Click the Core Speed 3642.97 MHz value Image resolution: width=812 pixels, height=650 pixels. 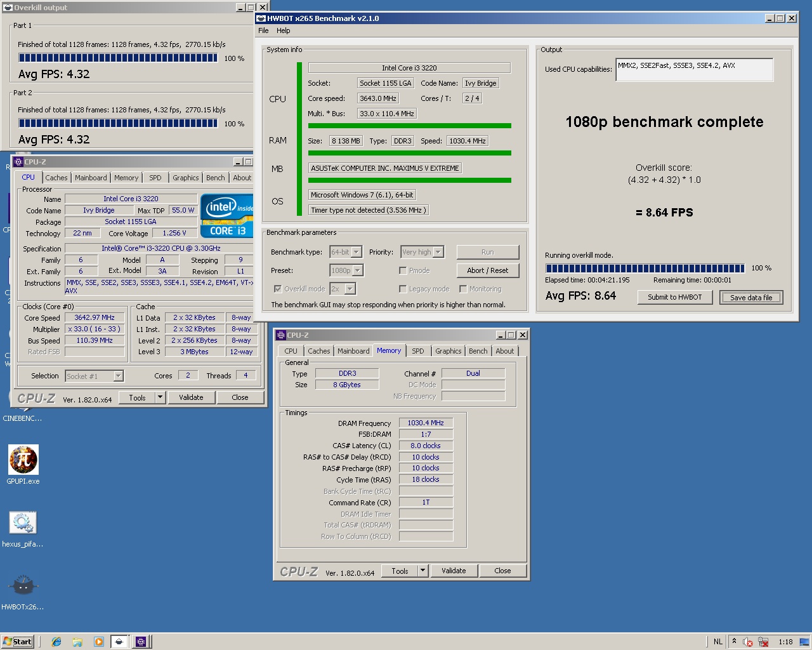95,317
